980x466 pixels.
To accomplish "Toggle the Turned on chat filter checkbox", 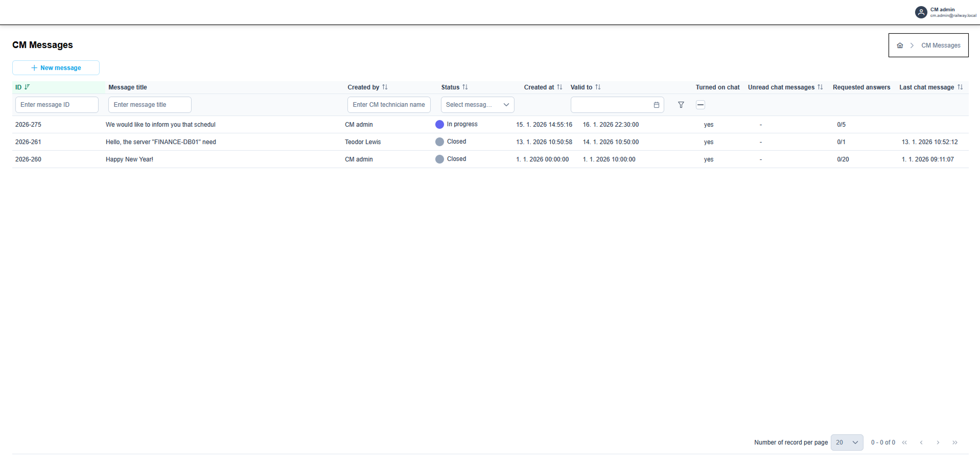I will [x=701, y=105].
